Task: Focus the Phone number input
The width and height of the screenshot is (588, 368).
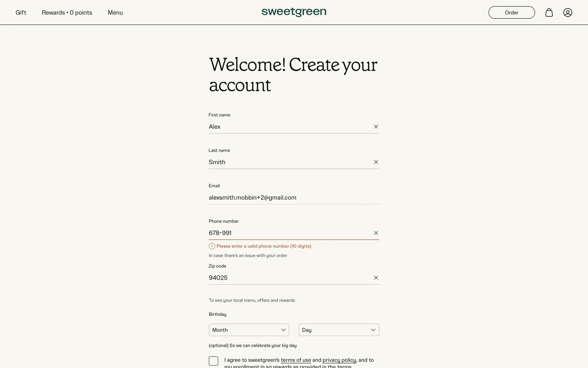Action: (288, 233)
